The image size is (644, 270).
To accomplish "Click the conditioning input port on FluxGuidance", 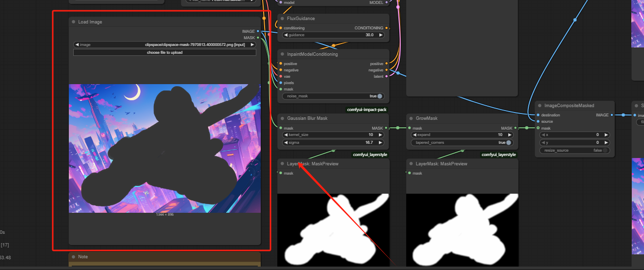I will point(280,28).
